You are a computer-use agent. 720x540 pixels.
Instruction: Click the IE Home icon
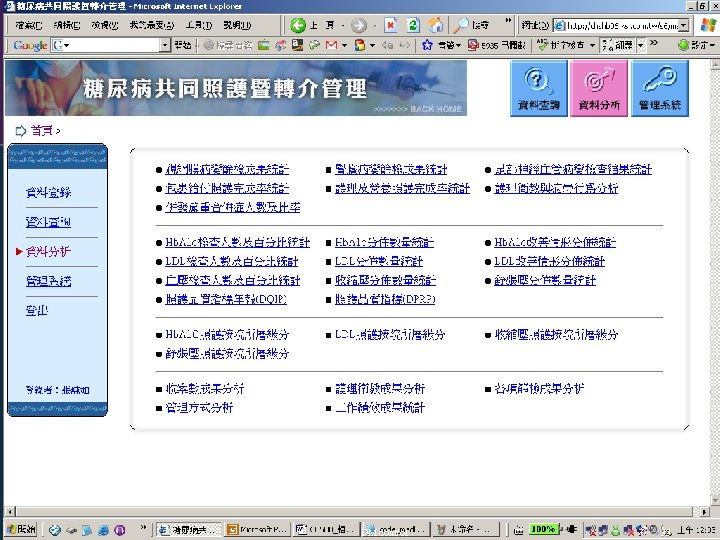(x=435, y=25)
